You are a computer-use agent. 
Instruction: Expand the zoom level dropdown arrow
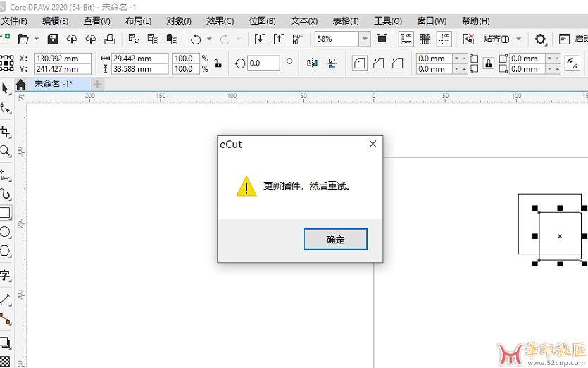click(365, 39)
